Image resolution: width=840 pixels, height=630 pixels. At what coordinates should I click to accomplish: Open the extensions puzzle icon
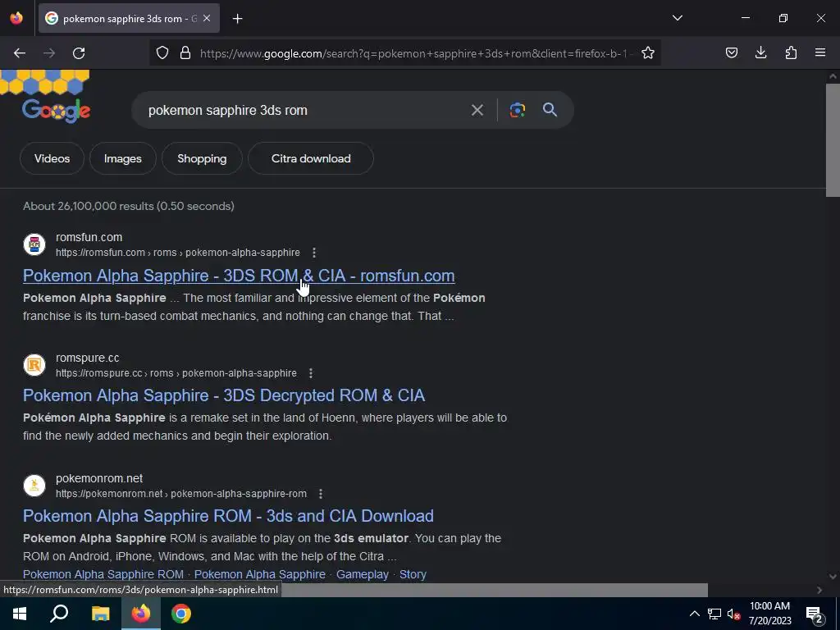(791, 52)
